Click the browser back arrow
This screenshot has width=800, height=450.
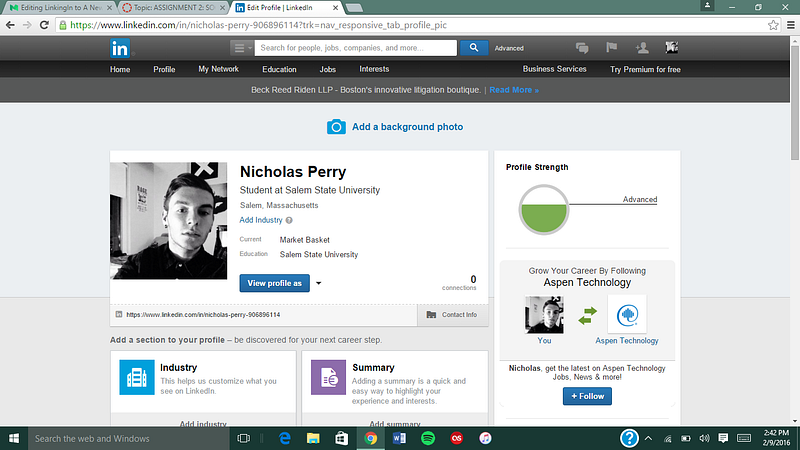(x=10, y=25)
